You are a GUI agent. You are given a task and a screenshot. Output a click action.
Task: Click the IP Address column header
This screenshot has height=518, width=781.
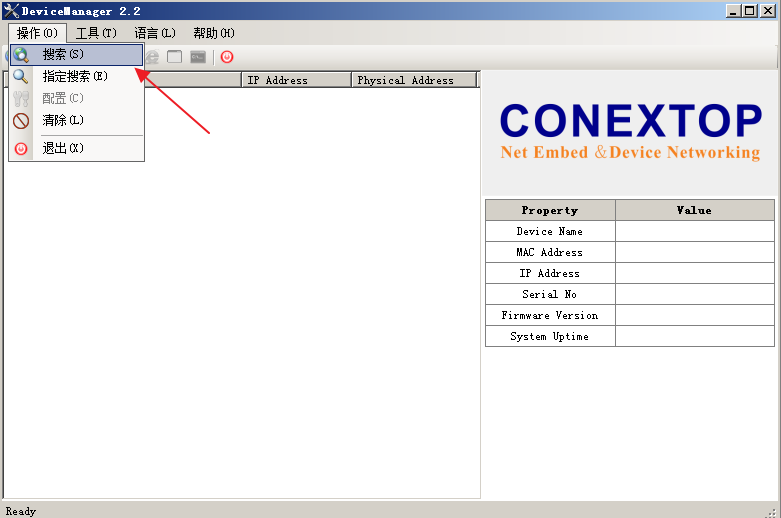pyautogui.click(x=295, y=80)
